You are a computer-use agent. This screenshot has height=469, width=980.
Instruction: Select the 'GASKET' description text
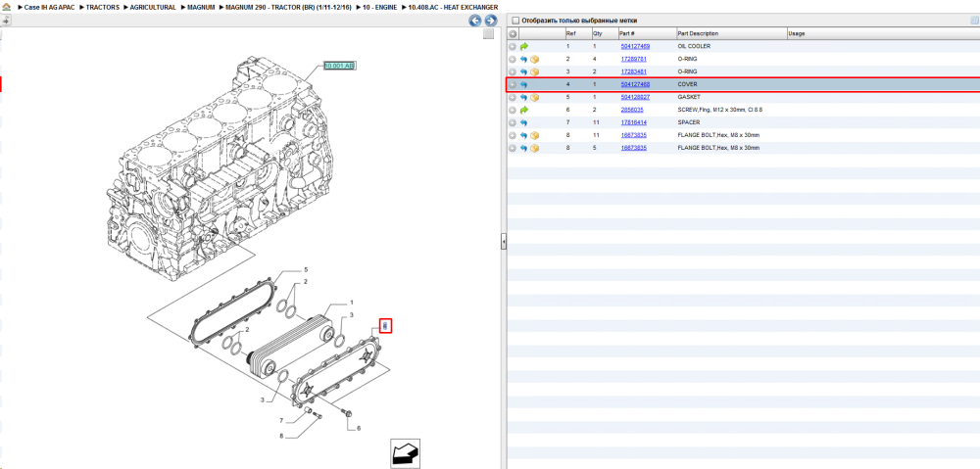click(x=688, y=97)
